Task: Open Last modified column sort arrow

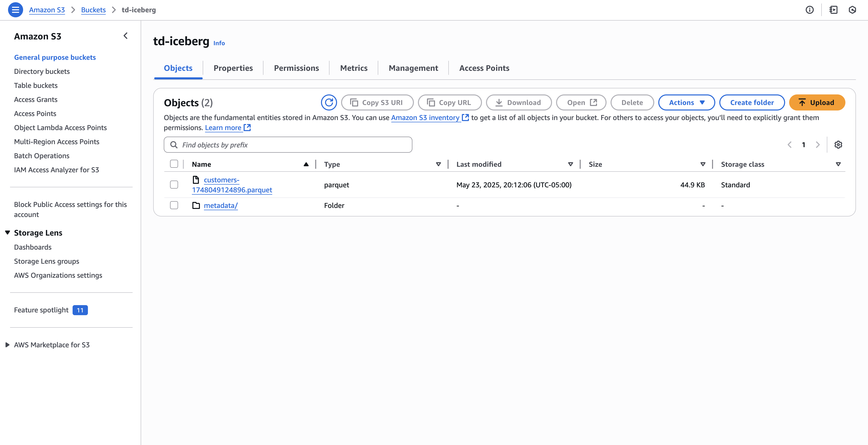Action: pyautogui.click(x=570, y=164)
